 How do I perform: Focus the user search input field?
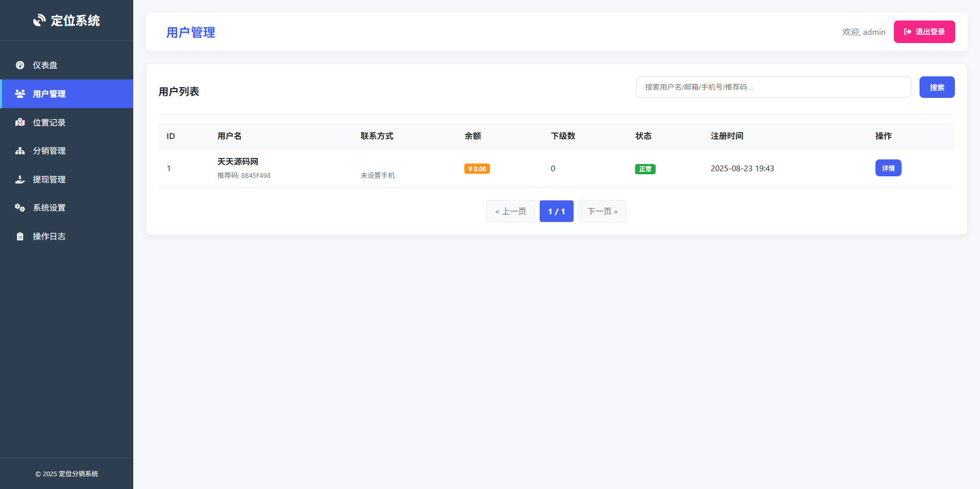(773, 87)
